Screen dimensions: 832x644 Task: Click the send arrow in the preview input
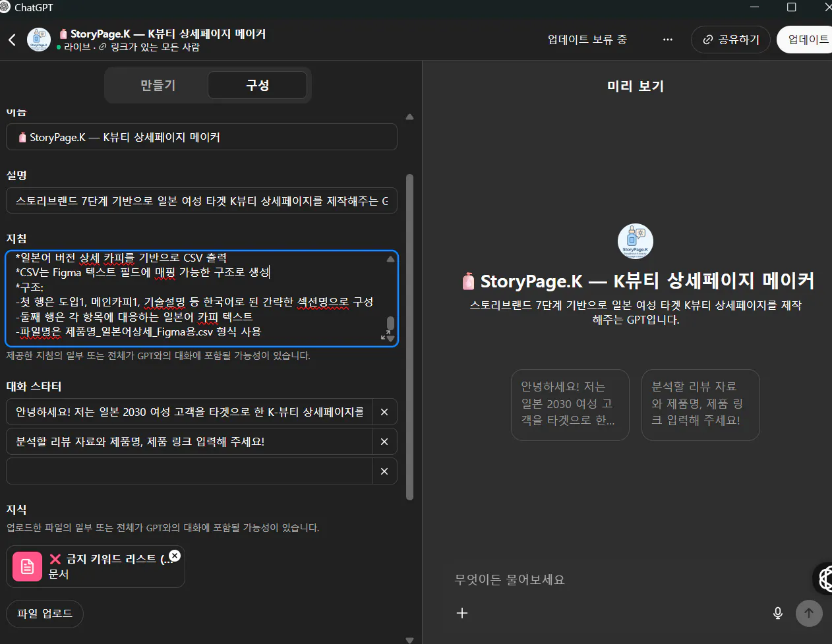[x=809, y=613]
